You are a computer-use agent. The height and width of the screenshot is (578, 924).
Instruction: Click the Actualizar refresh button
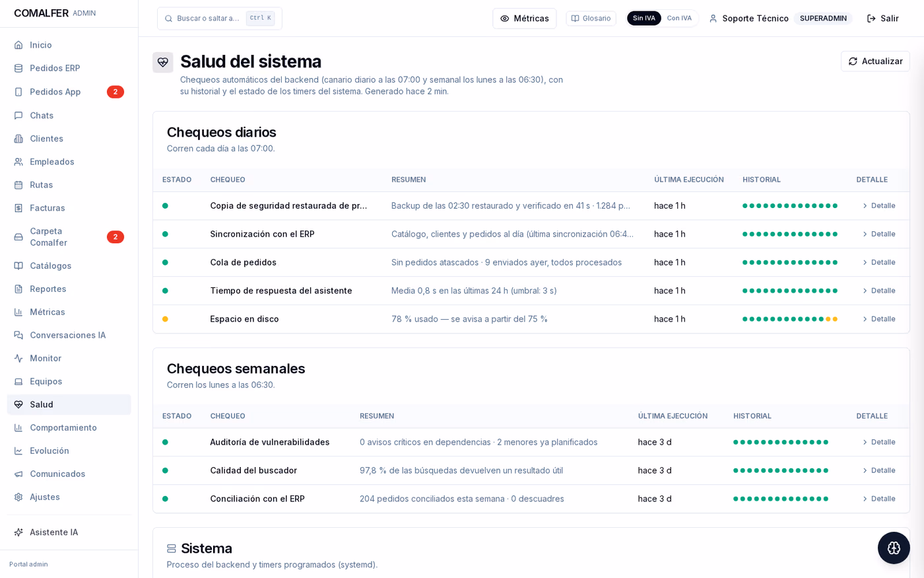pyautogui.click(x=875, y=61)
